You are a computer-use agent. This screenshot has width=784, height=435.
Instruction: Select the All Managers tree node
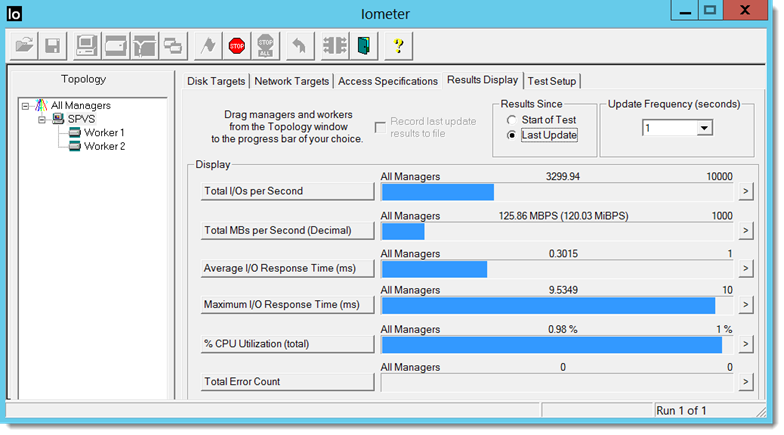[x=80, y=106]
